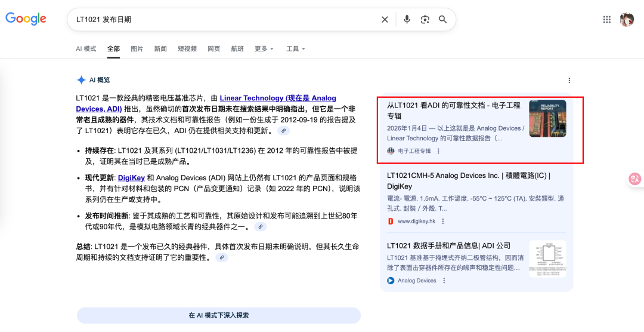Open AI overview three-dot options menu
This screenshot has height=332, width=644.
569,80
